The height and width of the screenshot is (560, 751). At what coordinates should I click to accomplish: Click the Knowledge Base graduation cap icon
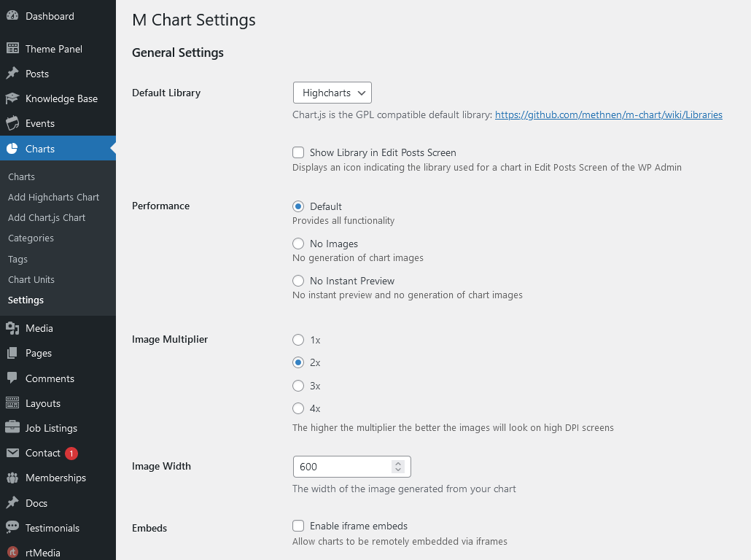pos(12,98)
